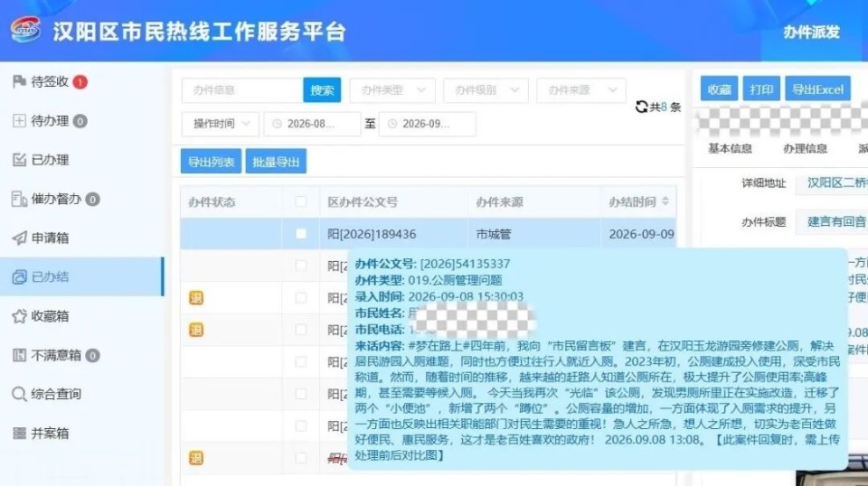
Task: Click the 申请箱 paper-plane icon
Action: pos(19,238)
